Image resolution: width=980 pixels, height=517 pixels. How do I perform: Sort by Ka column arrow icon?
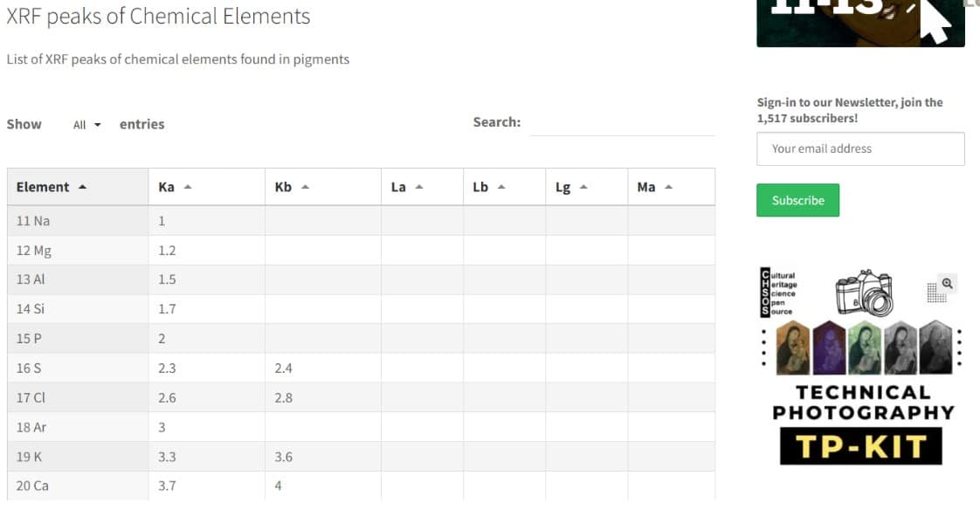188,187
